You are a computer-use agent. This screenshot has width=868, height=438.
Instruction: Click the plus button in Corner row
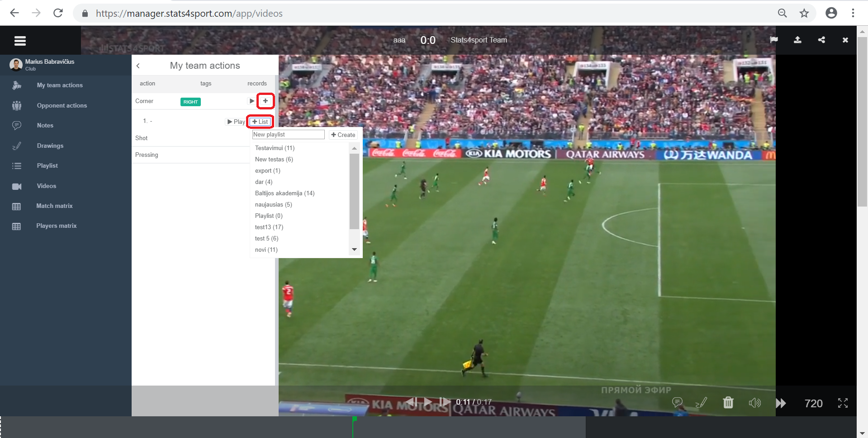pyautogui.click(x=266, y=101)
